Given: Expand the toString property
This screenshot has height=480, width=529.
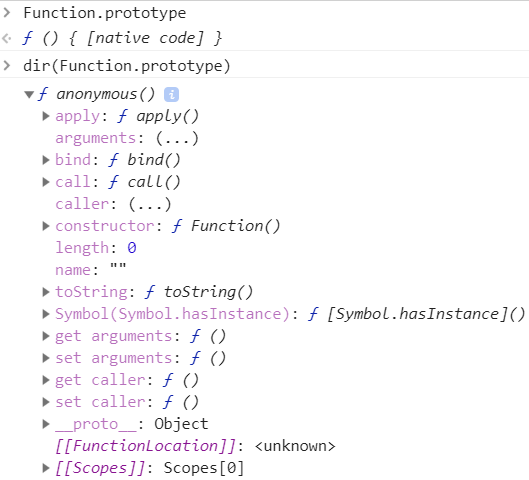Looking at the screenshot, I should click(46, 292).
